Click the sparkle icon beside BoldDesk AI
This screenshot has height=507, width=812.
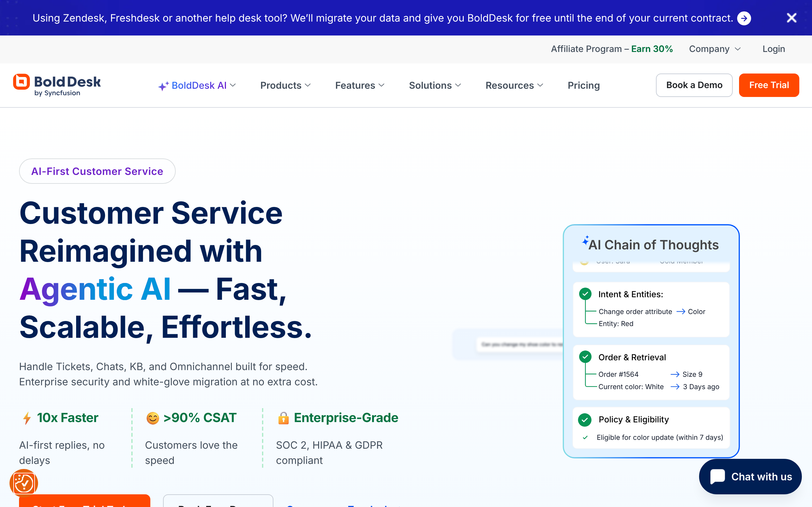tap(163, 86)
